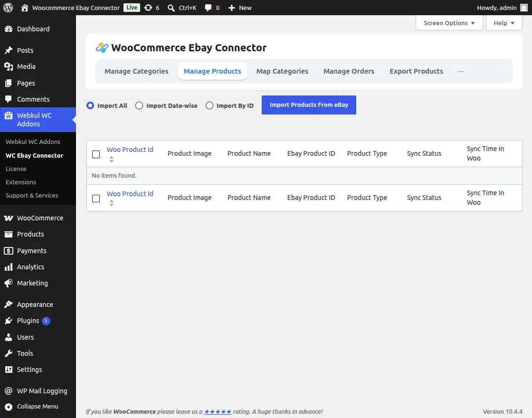Click the home icon beside site name
The width and height of the screenshot is (532, 418).
tap(24, 8)
